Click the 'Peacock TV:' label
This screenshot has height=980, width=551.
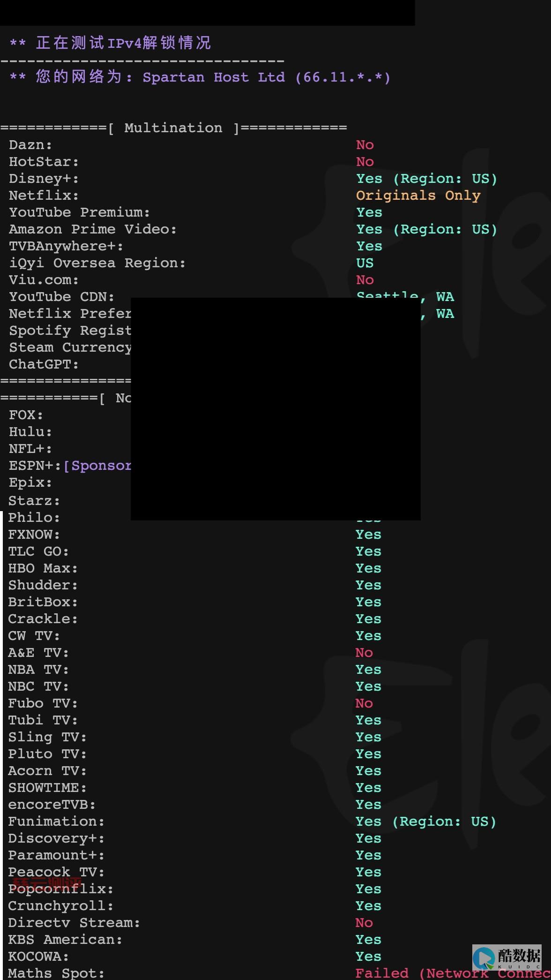pyautogui.click(x=56, y=872)
